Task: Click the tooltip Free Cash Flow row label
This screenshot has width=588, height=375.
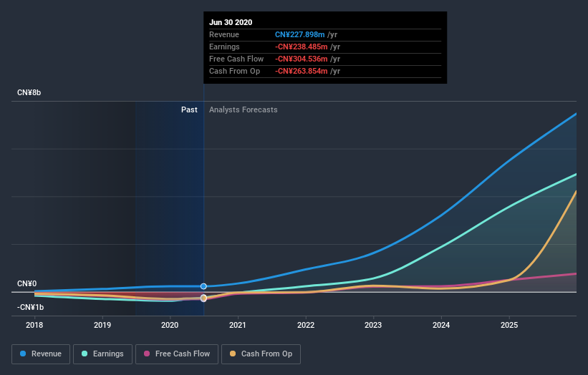Action: point(236,59)
